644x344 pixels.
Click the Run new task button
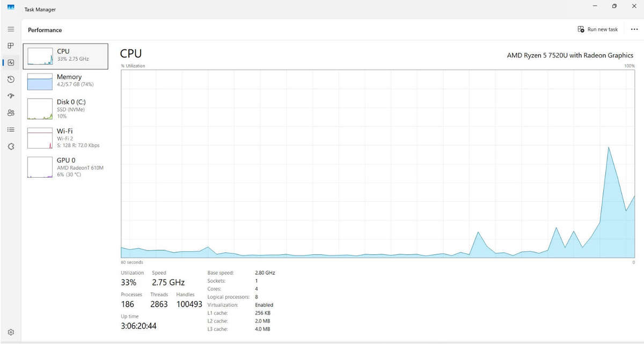(597, 30)
